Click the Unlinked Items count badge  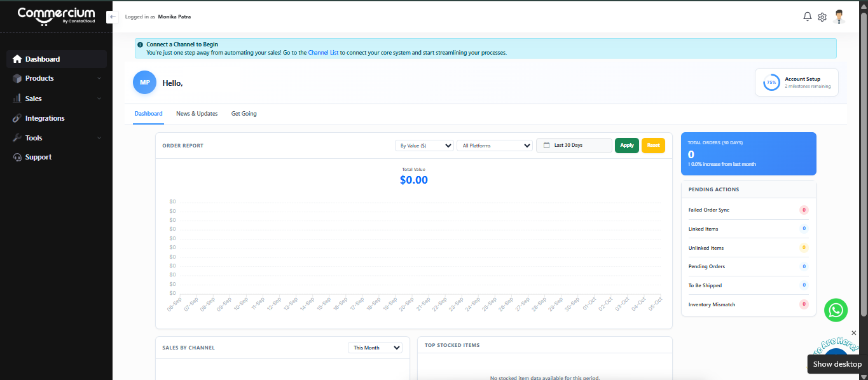(804, 248)
